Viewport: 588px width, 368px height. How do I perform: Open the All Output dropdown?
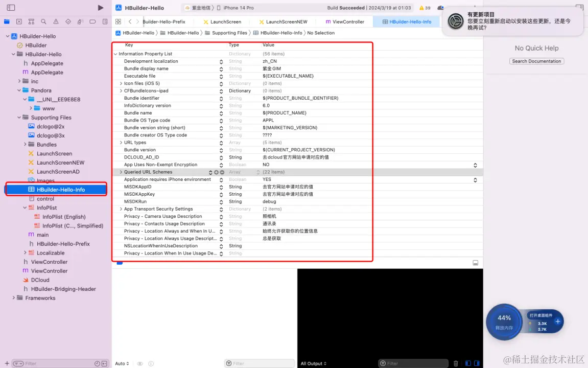coord(314,363)
